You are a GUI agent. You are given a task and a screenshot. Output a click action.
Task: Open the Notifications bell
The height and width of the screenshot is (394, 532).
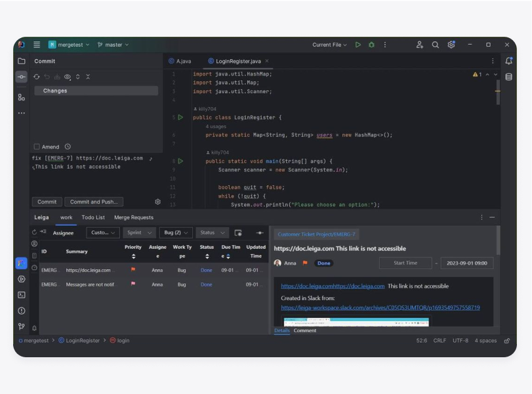(x=508, y=61)
